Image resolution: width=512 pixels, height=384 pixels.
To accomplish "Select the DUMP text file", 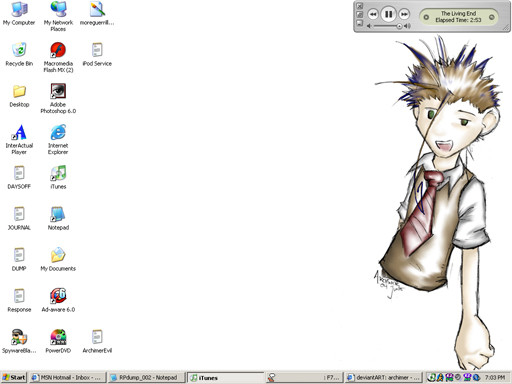I will click(x=19, y=259).
